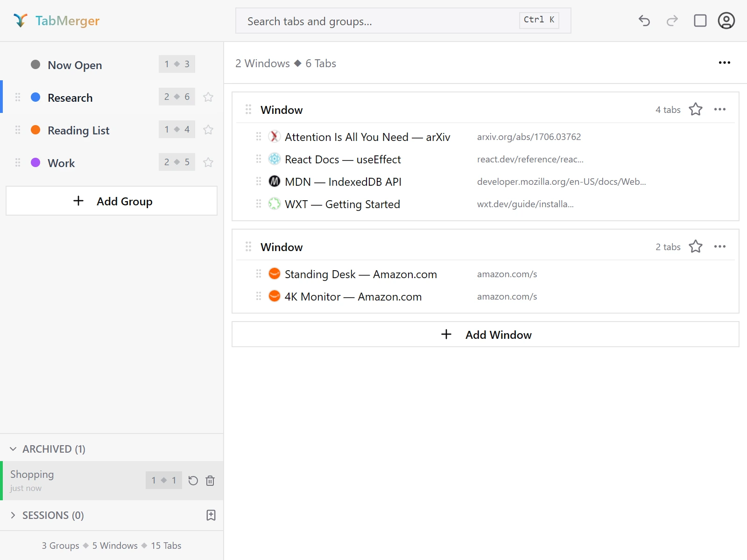Open React Docs useEffect tab
This screenshot has width=747, height=560.
point(343,159)
